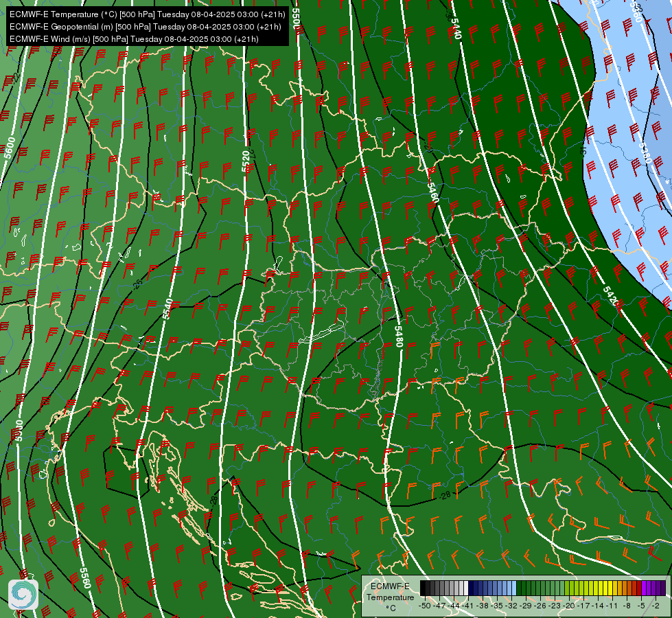Click the 5600 geopotential contour label
The width and height of the screenshot is (672, 618).
(10, 148)
